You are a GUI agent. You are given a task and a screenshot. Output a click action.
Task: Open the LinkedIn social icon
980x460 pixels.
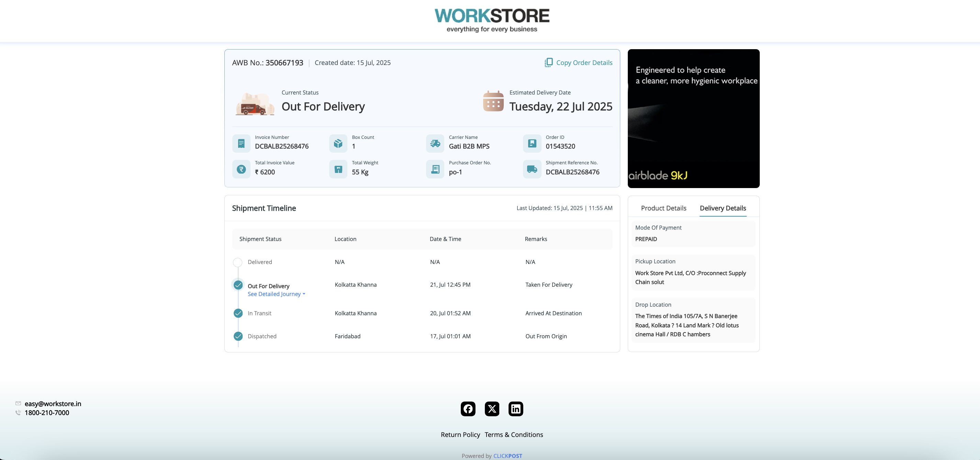(516, 409)
